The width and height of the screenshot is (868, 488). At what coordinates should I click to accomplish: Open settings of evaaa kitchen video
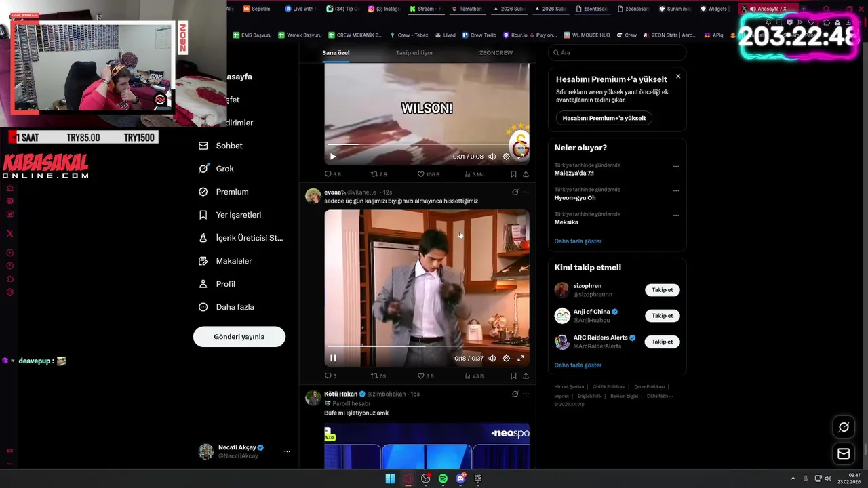507,358
